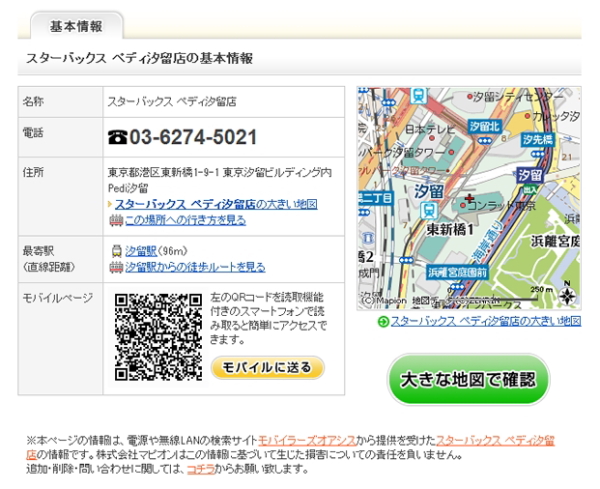Open the コチラ inquiry link
Screen dimensions: 600x489
(x=200, y=468)
